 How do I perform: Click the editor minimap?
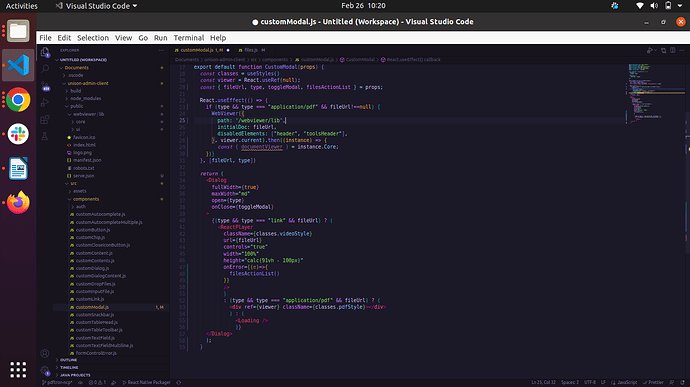(x=656, y=93)
